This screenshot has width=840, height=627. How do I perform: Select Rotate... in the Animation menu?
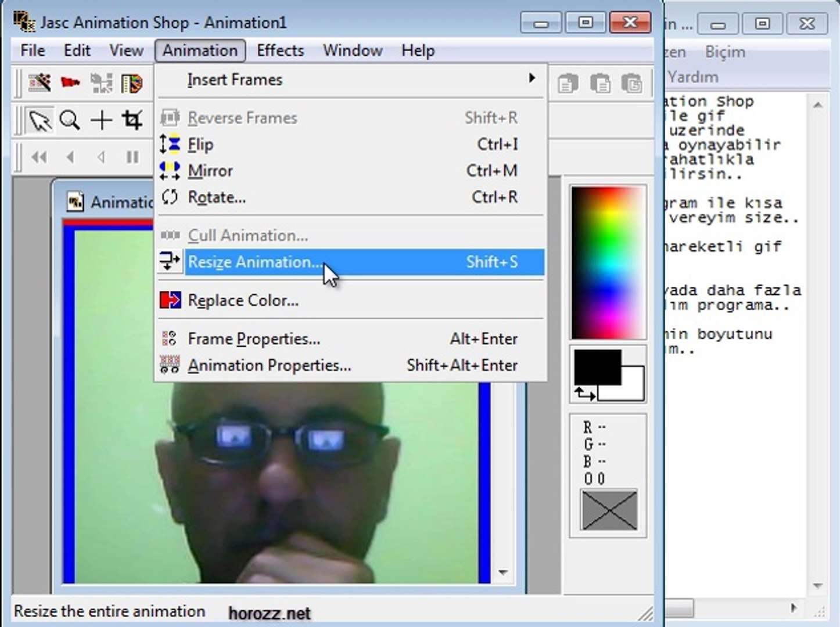[x=351, y=197]
